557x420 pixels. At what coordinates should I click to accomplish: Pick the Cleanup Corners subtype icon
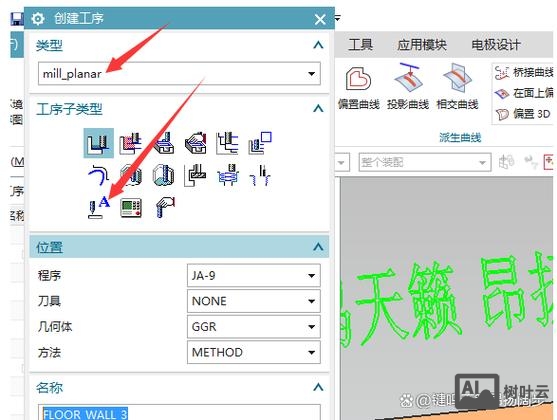tap(98, 175)
